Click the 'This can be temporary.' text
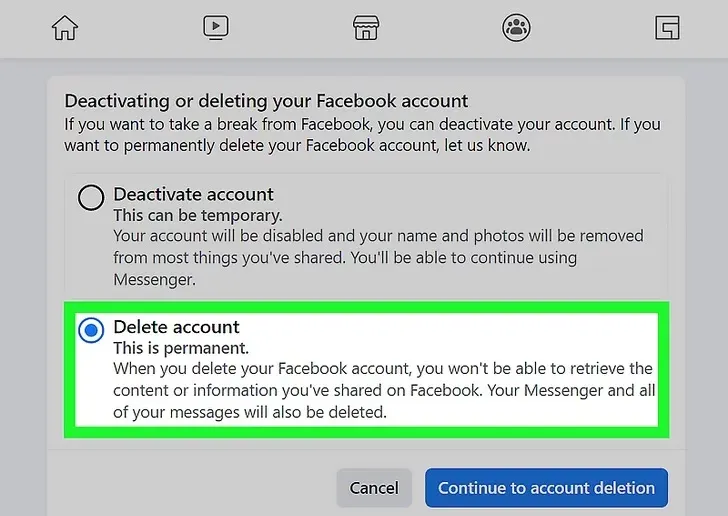Image resolution: width=728 pixels, height=516 pixels. click(198, 216)
